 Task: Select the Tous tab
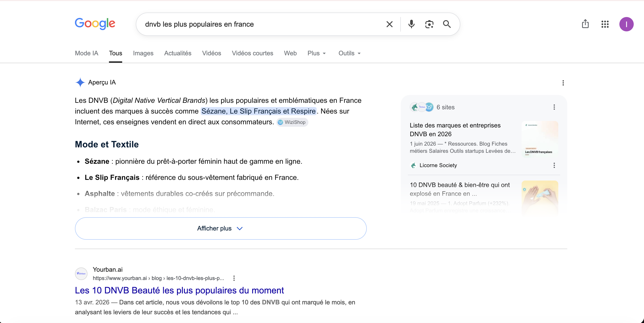click(x=115, y=53)
